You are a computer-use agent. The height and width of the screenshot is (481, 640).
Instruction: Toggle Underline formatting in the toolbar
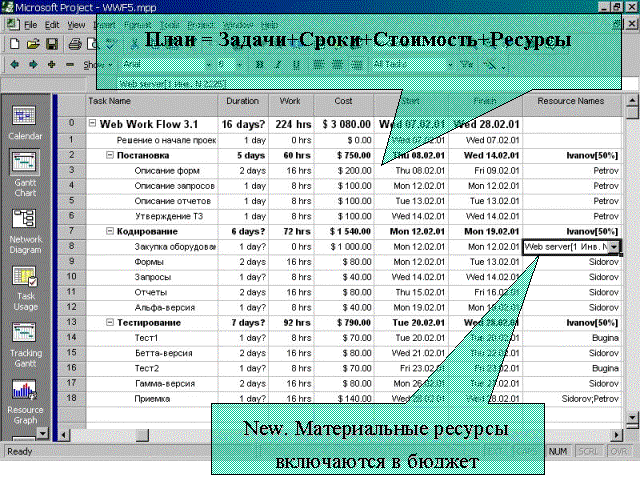[296, 65]
